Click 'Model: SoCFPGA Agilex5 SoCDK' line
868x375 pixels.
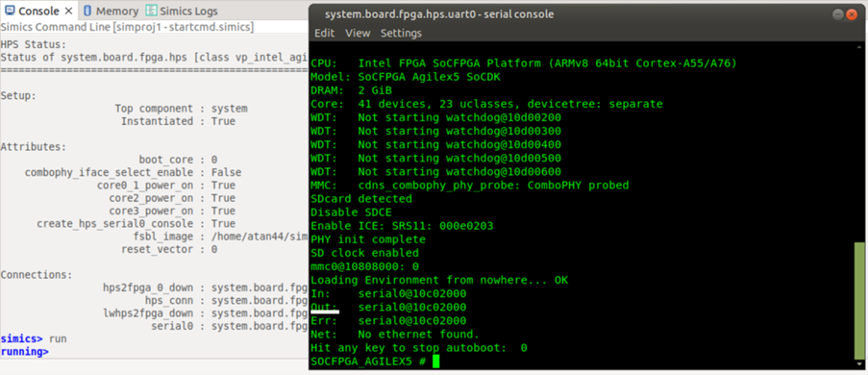[406, 77]
